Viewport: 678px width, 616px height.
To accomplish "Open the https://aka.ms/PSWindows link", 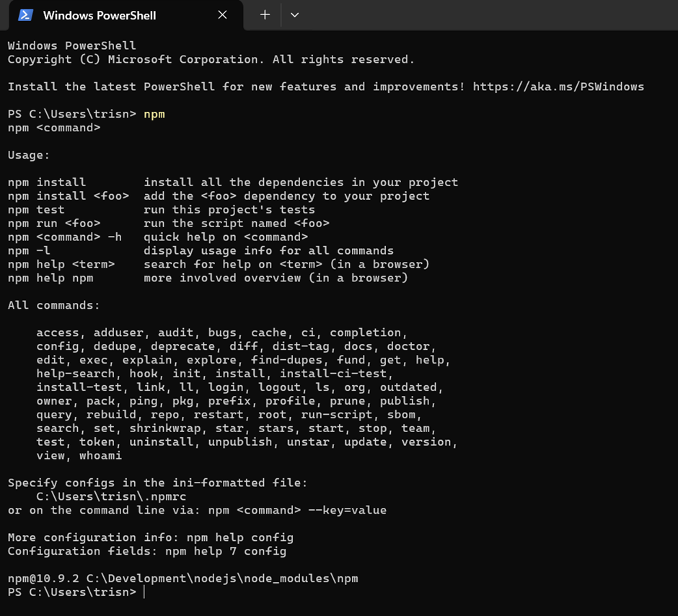I will (x=558, y=87).
